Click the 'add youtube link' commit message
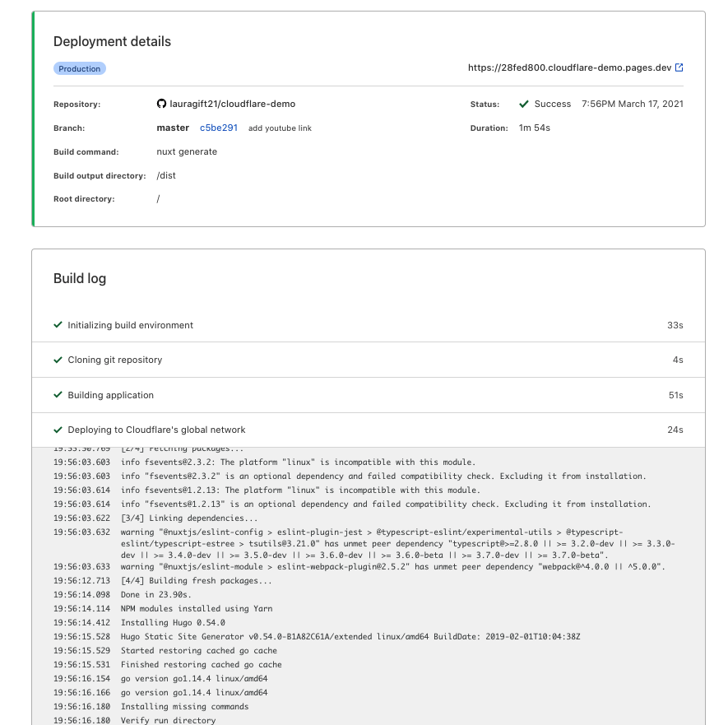Screen dimensions: 728x725 pos(280,128)
